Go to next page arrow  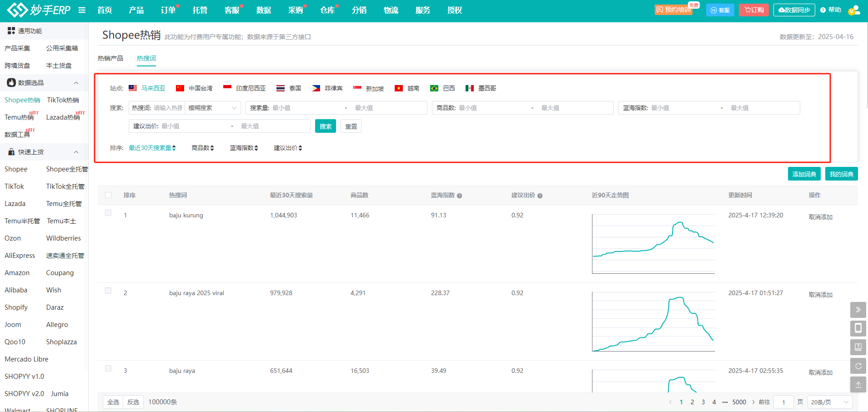point(753,402)
